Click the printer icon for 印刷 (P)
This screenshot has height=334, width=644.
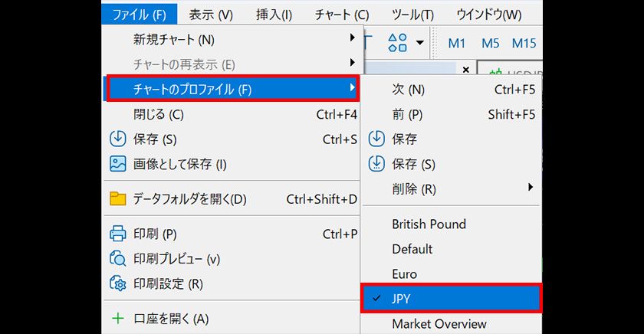pos(117,234)
